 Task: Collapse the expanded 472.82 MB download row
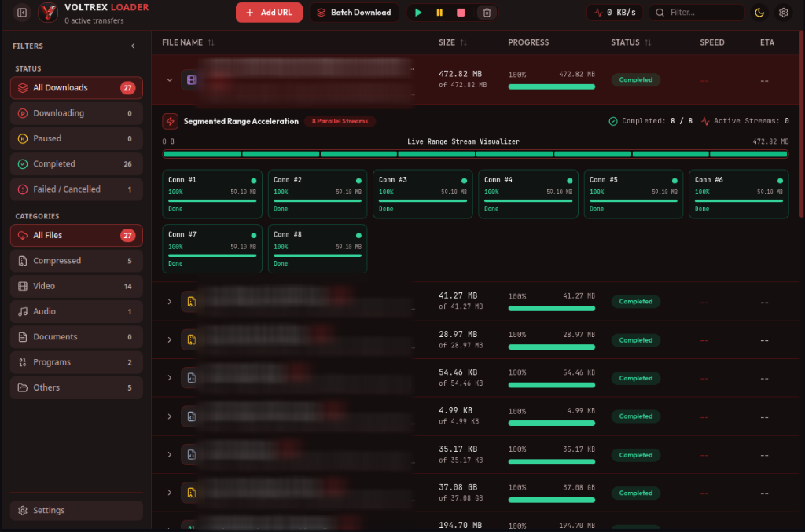pyautogui.click(x=170, y=80)
